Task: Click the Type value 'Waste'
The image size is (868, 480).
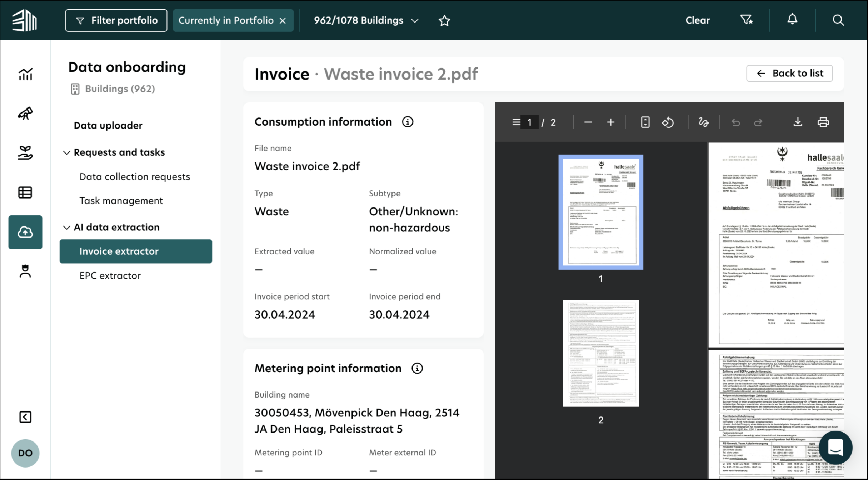Action: coord(271,211)
